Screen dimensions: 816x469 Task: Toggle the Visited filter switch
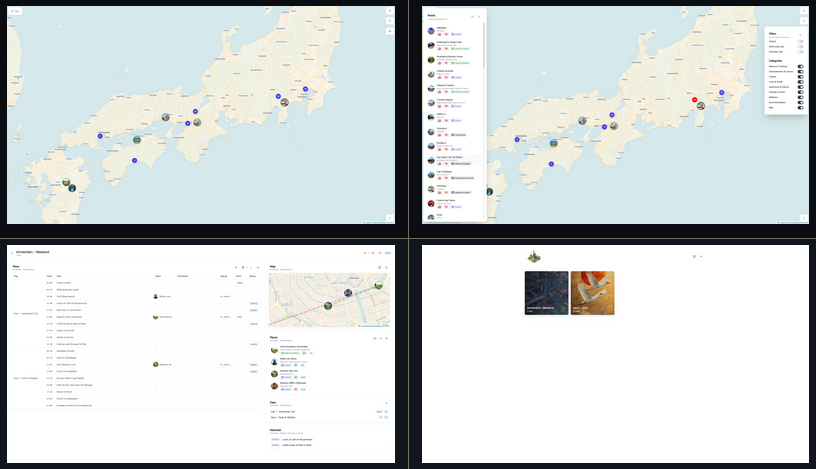800,42
